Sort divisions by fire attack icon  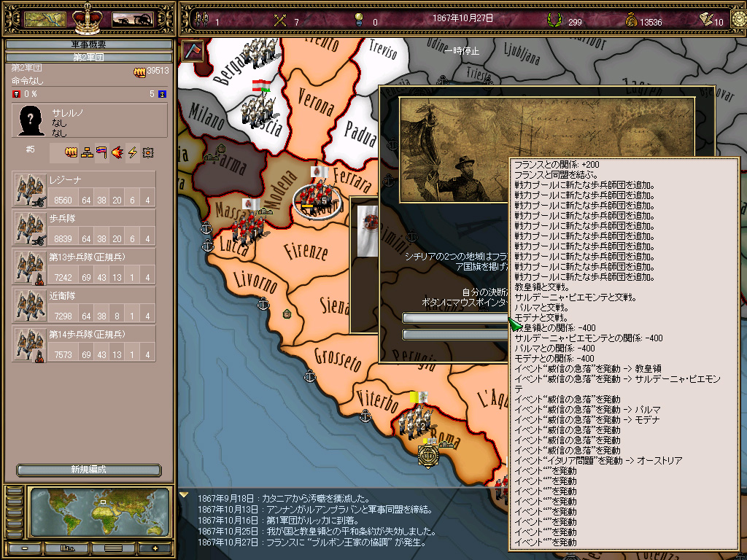tap(117, 152)
